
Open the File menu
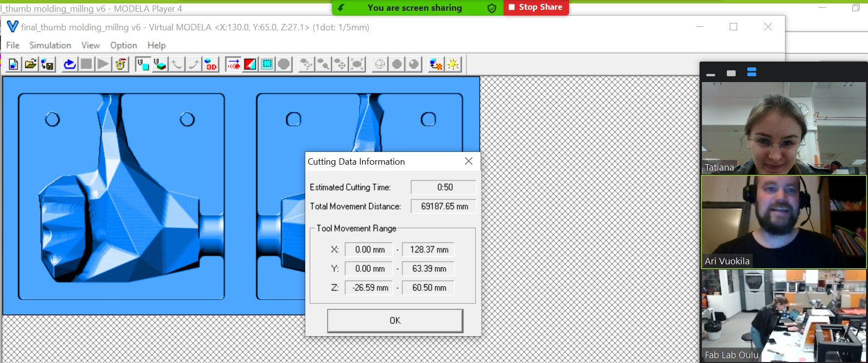pyautogui.click(x=13, y=45)
